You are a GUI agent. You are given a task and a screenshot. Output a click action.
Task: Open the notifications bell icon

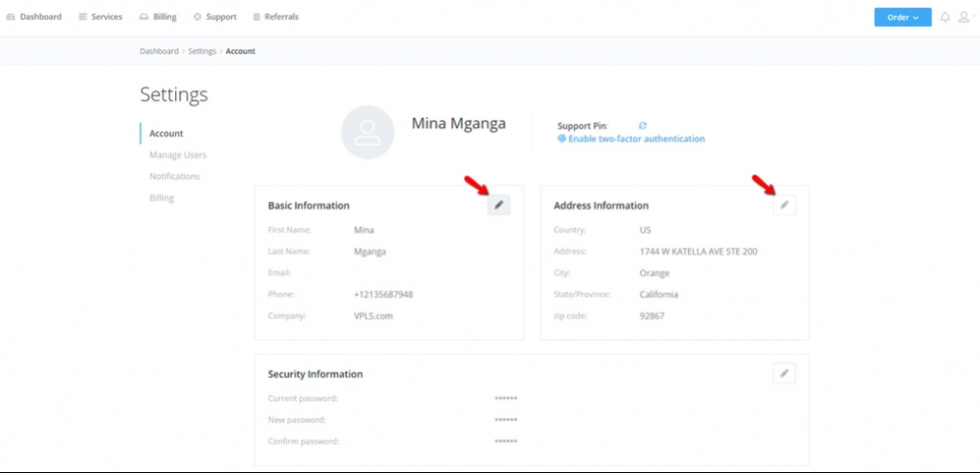pyautogui.click(x=946, y=17)
